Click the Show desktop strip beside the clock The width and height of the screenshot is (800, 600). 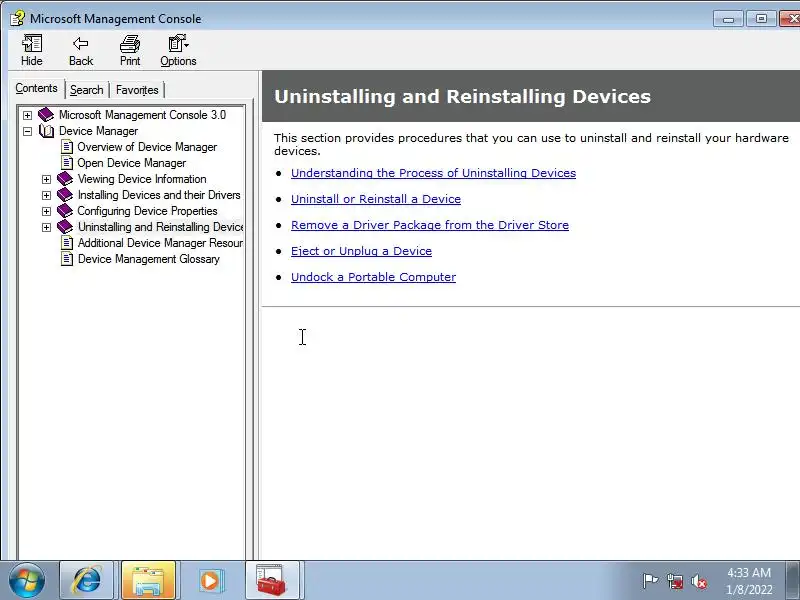[x=794, y=581]
